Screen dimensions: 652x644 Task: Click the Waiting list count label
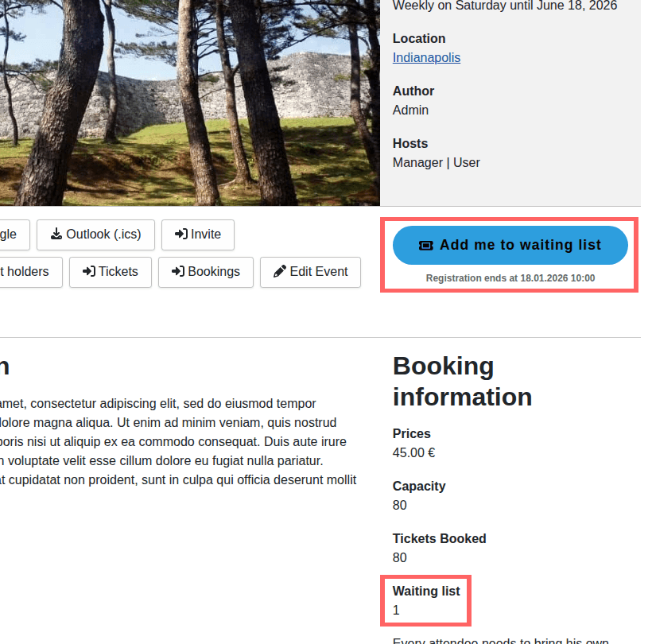pyautogui.click(x=426, y=591)
